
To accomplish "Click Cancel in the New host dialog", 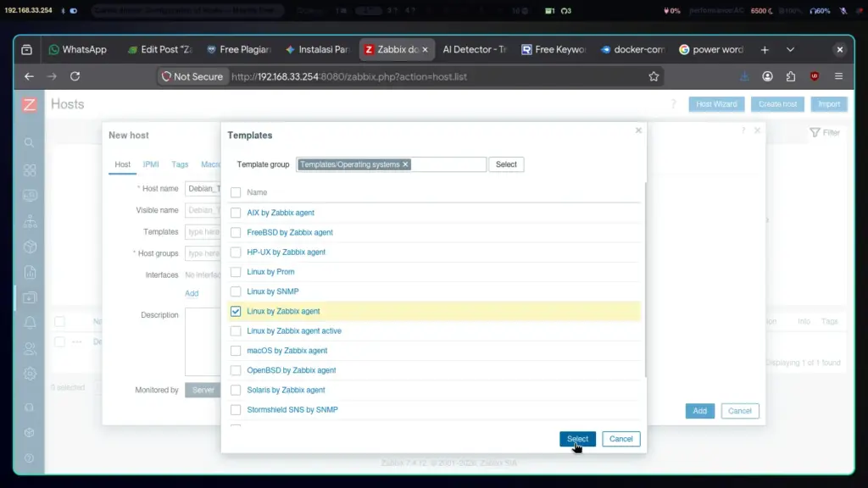I will [x=739, y=411].
